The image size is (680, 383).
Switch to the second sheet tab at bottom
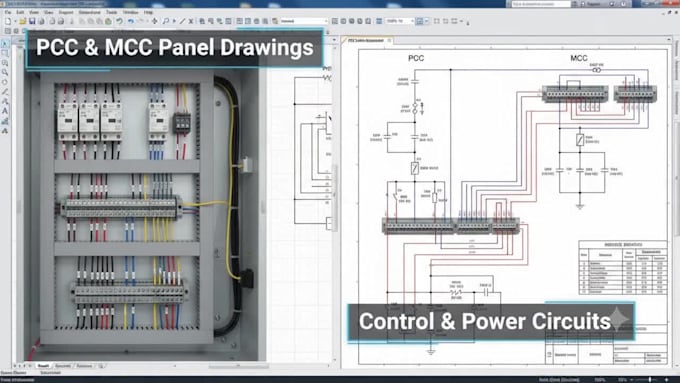click(x=63, y=366)
